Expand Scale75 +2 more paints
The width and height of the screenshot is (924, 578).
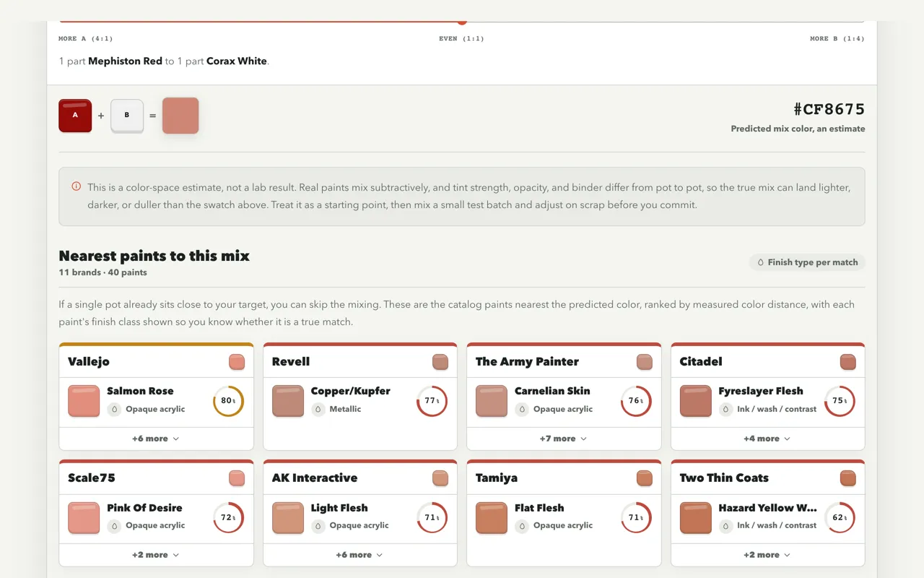click(x=156, y=555)
